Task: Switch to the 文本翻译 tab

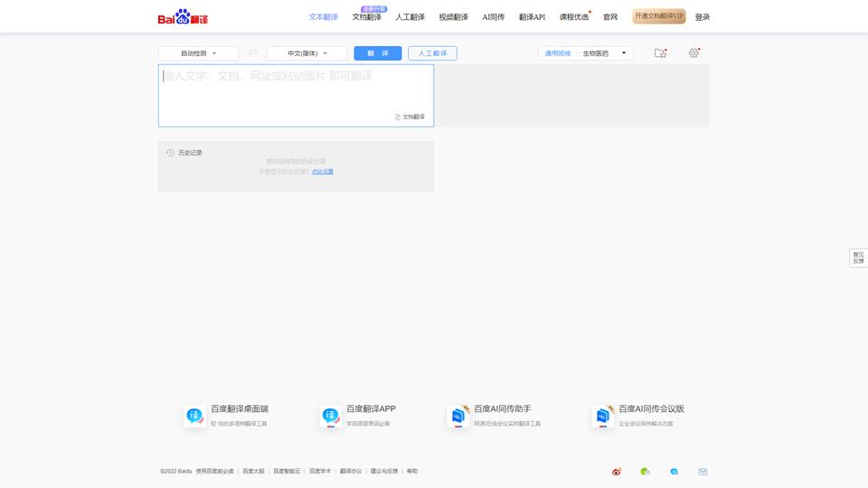Action: coord(324,17)
